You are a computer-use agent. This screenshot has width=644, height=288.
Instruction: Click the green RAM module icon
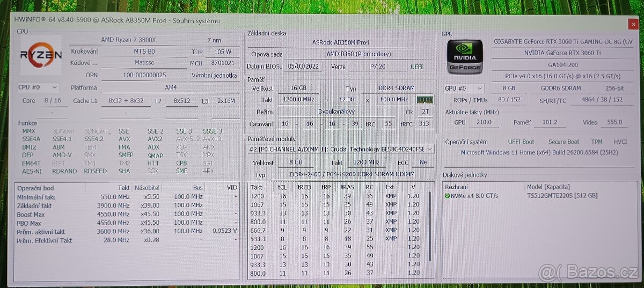(x=426, y=100)
